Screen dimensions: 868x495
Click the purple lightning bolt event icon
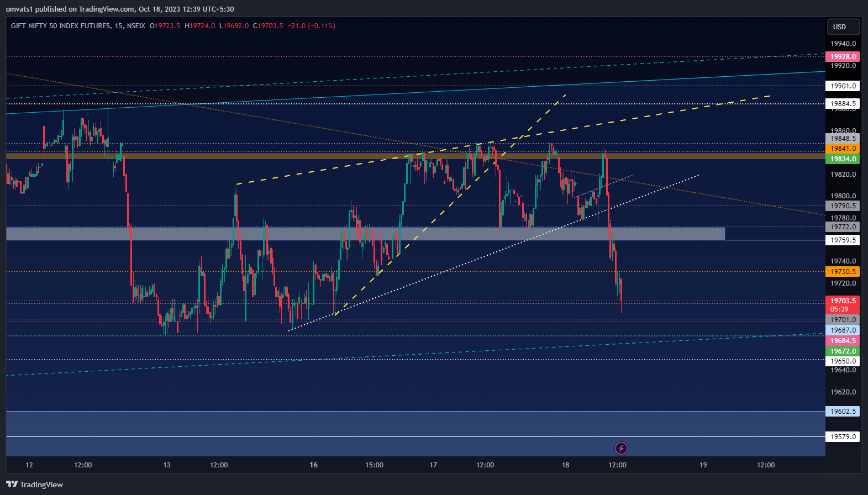pos(621,448)
